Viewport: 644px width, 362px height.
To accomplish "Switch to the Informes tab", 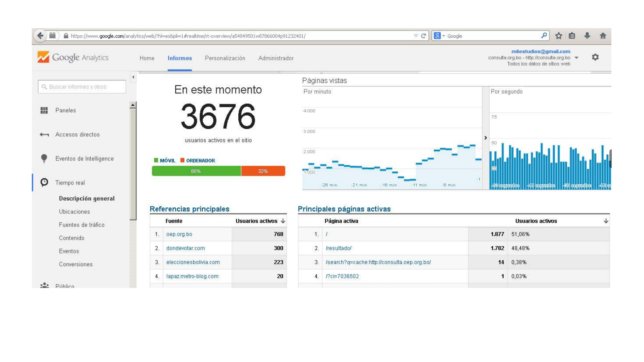I will pyautogui.click(x=180, y=58).
